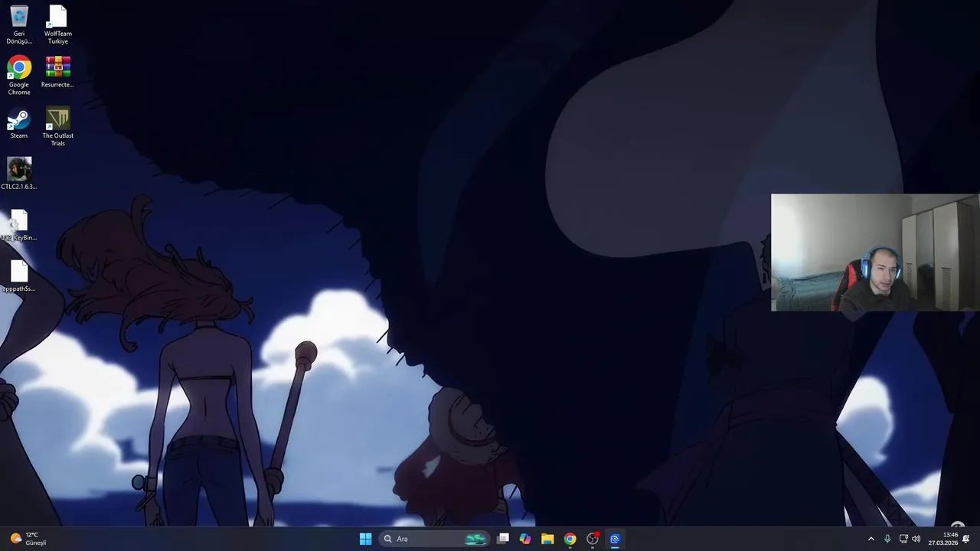The image size is (980, 551).
Task: Select The Outlast Trials desktop shortcut
Action: (57, 126)
